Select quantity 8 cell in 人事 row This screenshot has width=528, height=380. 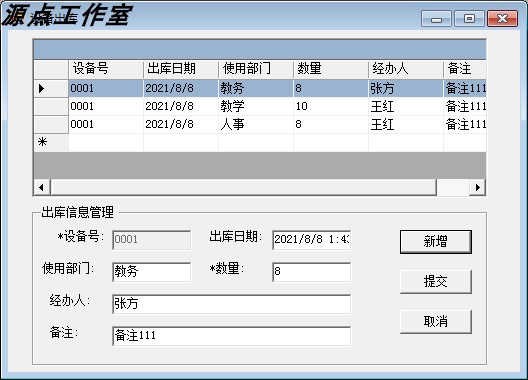[x=331, y=124]
